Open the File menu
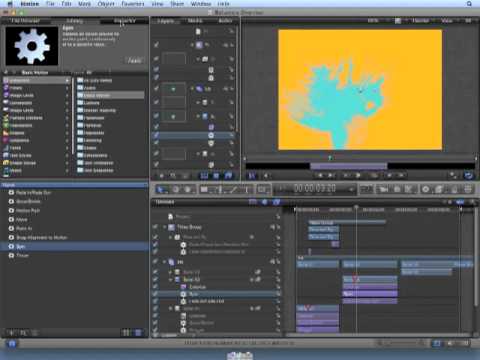Image resolution: width=480 pixels, height=360 pixels. click(50, 4)
